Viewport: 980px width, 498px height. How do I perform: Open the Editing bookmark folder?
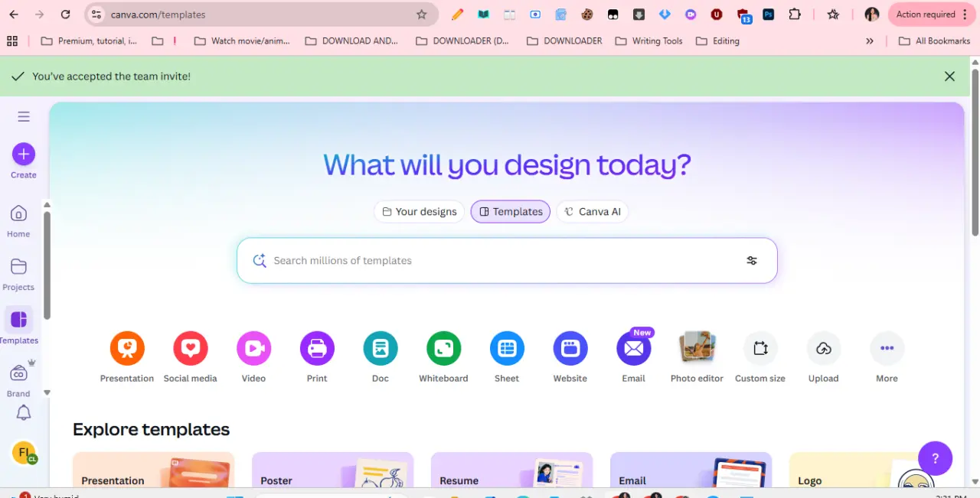pyautogui.click(x=717, y=41)
